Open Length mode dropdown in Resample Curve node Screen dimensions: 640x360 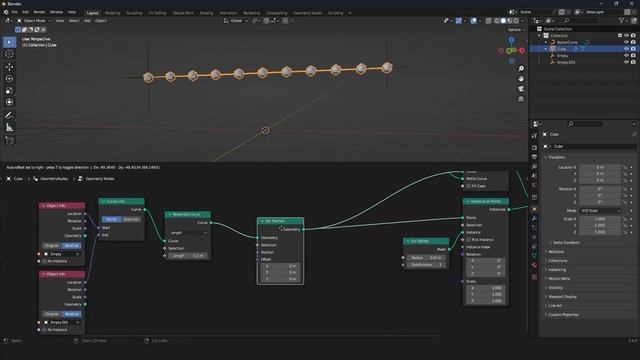(188, 233)
